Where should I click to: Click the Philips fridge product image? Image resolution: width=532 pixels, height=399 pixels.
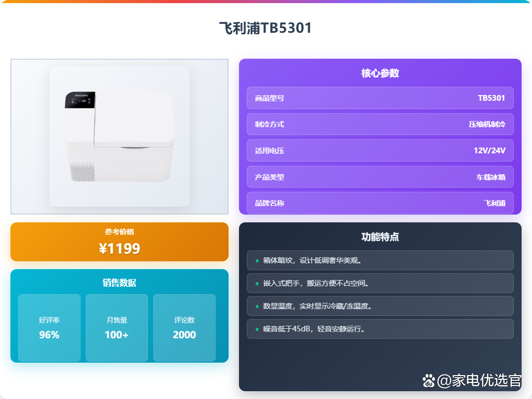119,137
